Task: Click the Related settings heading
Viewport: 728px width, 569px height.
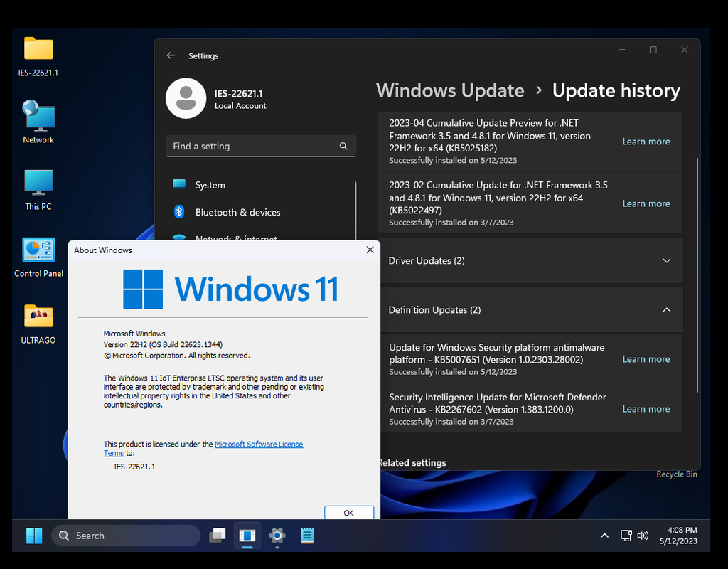Action: [412, 462]
